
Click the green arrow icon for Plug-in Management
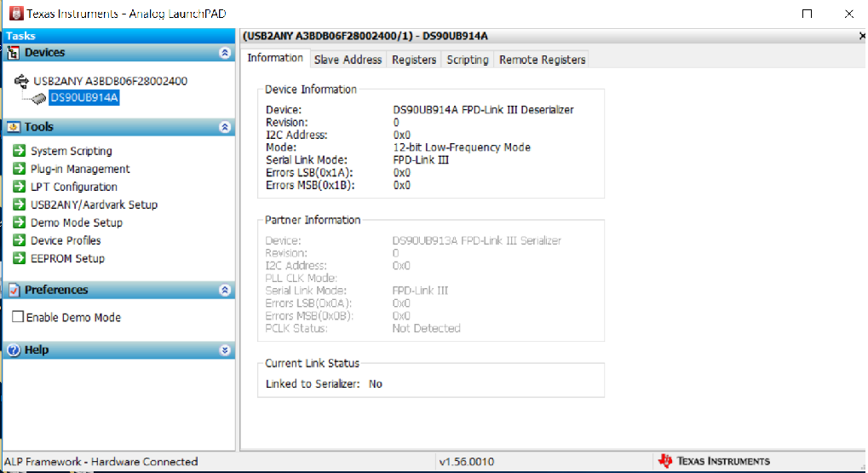coord(20,169)
